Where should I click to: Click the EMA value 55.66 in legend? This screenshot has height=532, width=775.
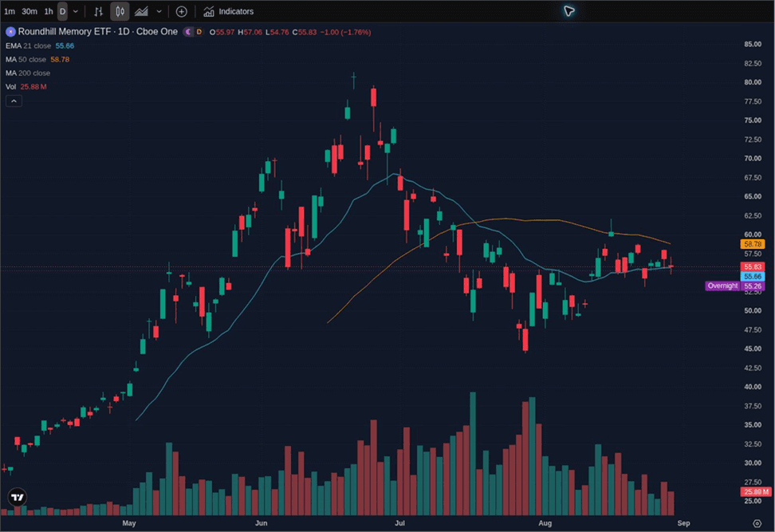65,46
